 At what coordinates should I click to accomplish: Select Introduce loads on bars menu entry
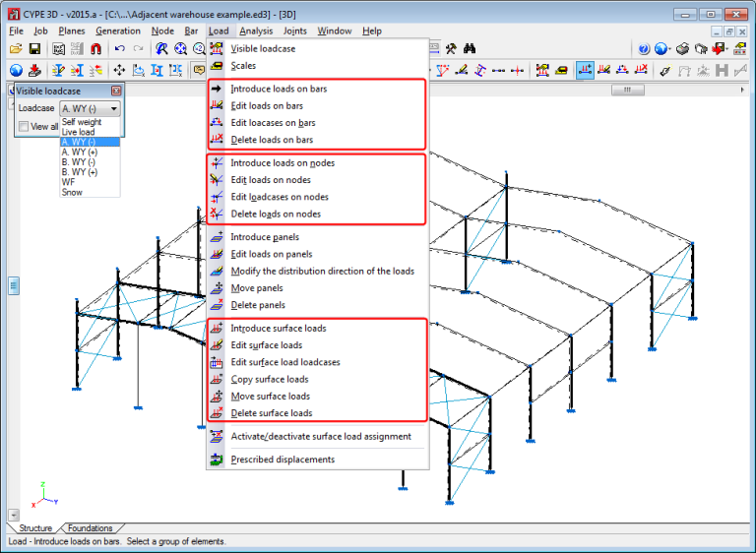click(x=318, y=89)
